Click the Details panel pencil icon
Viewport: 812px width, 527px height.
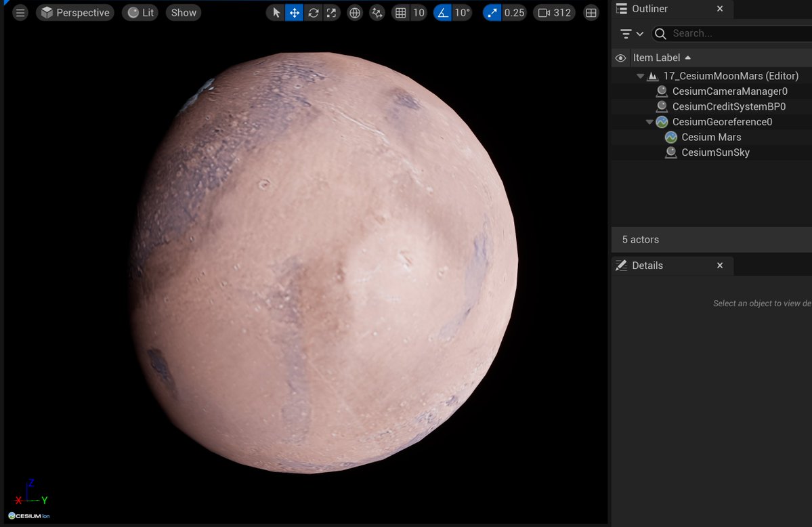pyautogui.click(x=622, y=266)
